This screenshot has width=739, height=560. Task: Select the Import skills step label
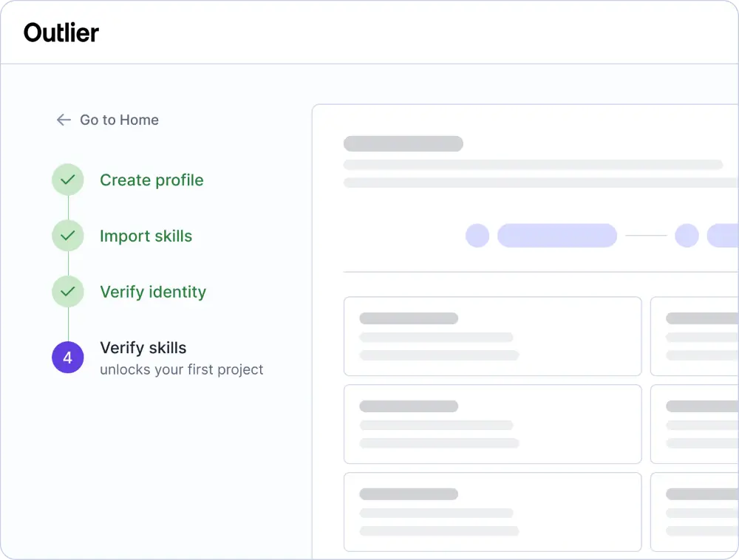pyautogui.click(x=146, y=236)
